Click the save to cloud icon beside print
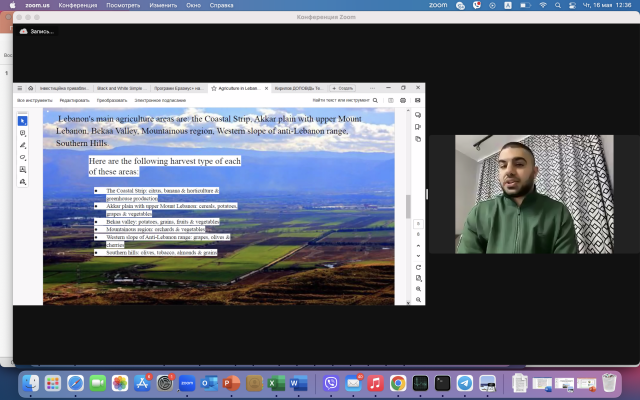640x400 pixels. coord(391,100)
